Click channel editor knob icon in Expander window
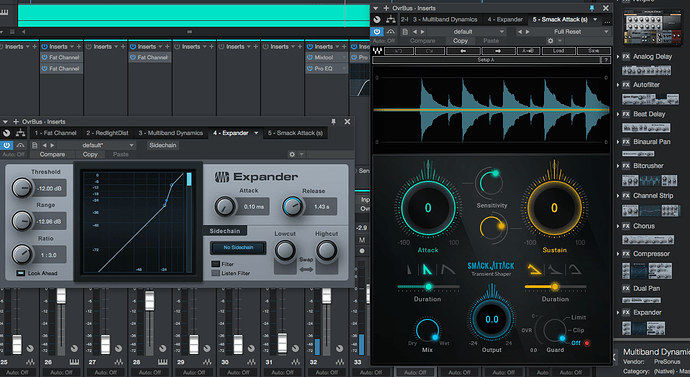This screenshot has width=690, height=377. point(7,133)
